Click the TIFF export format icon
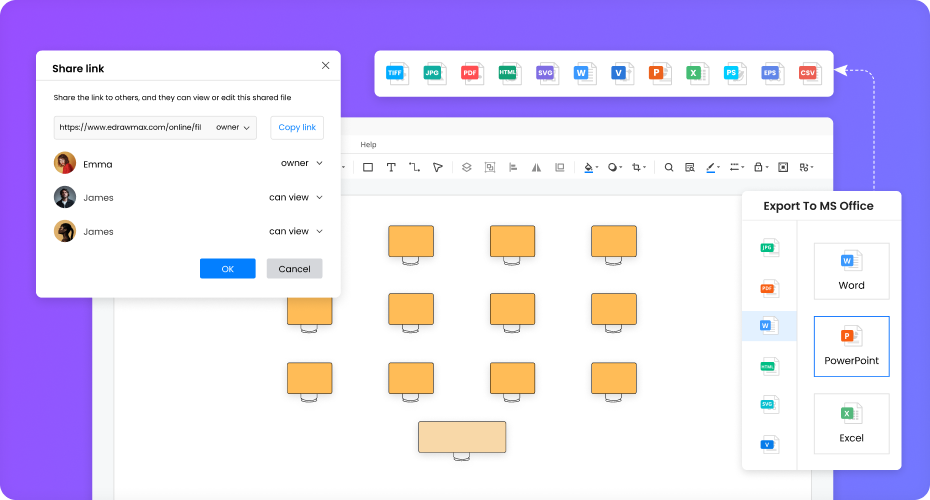 point(397,73)
